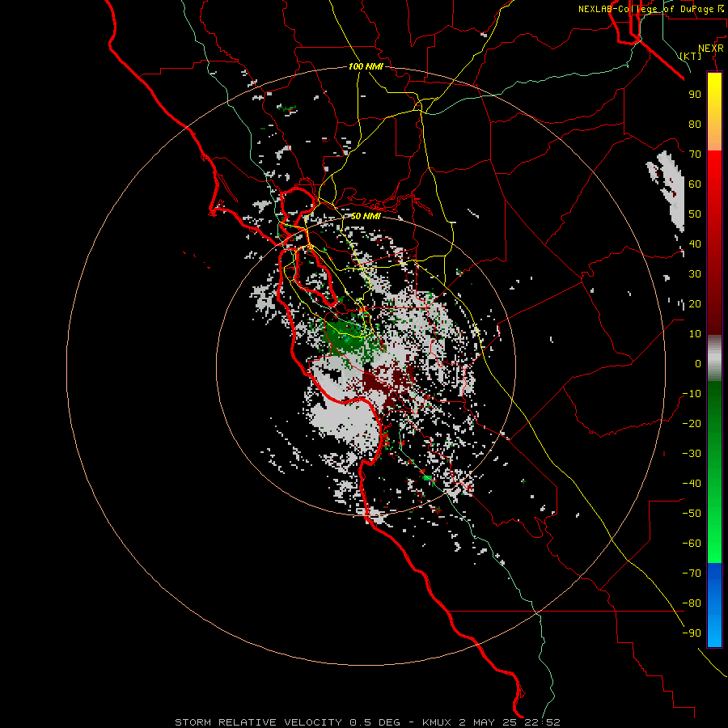728x728 pixels.
Task: Click the -70 value on velocity scale
Action: click(692, 574)
